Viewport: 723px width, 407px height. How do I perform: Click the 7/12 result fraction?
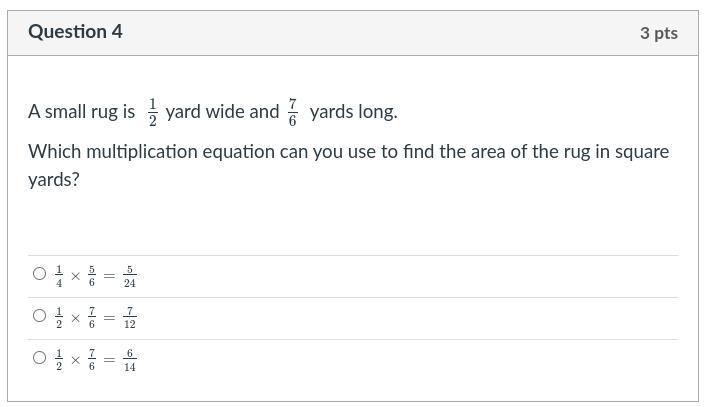(x=129, y=317)
